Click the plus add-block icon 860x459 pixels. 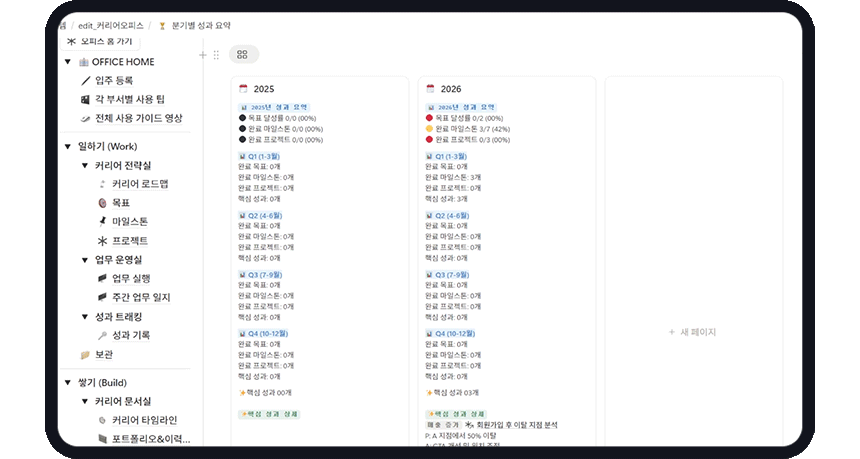tap(203, 55)
